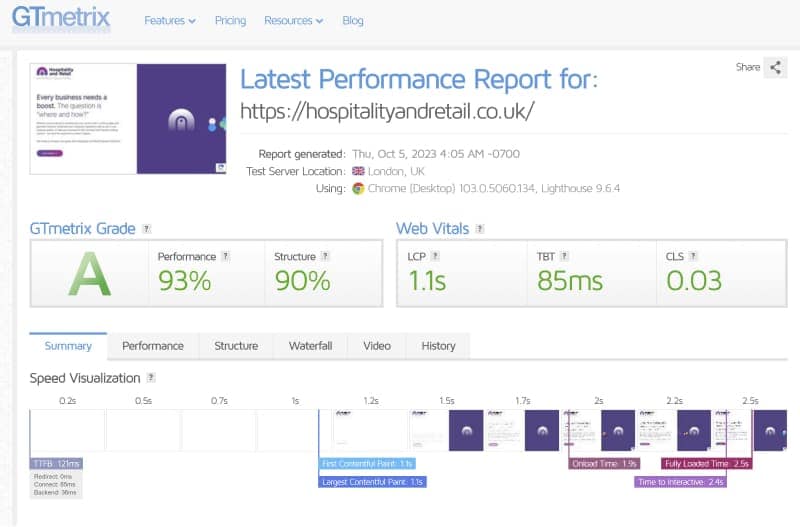Switch to the Performance tab
The height and width of the screenshot is (527, 800).
point(153,346)
